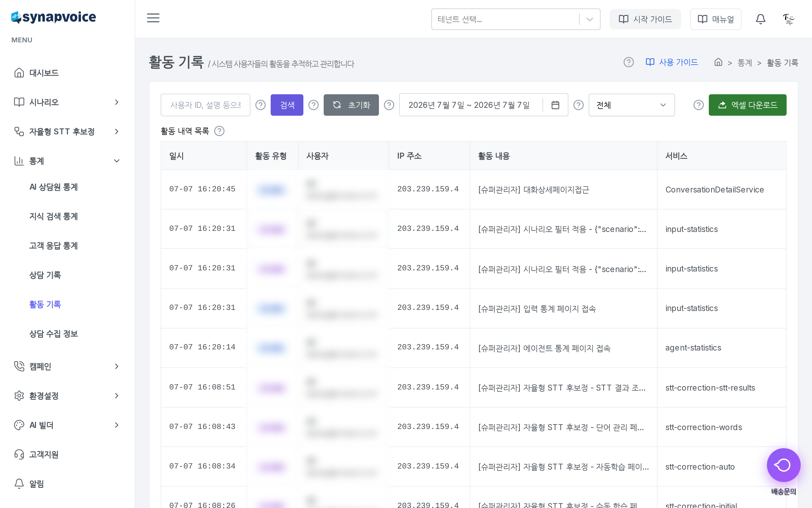The width and height of the screenshot is (812, 508).
Task: Click the 초기화 reset button
Action: pyautogui.click(x=351, y=105)
